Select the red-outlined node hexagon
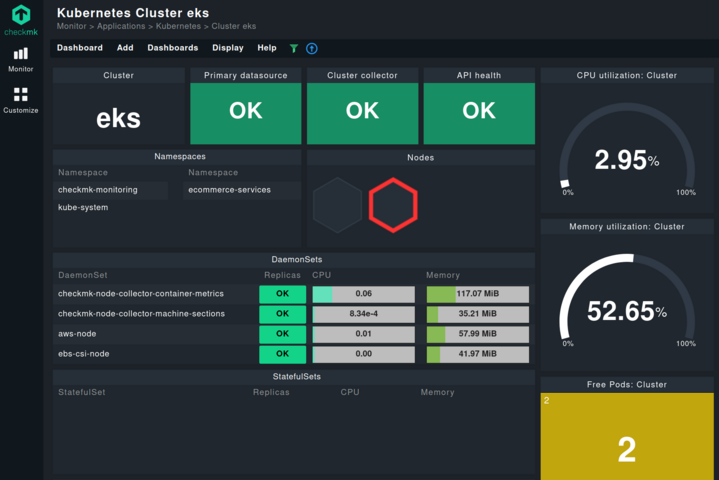 coord(393,205)
